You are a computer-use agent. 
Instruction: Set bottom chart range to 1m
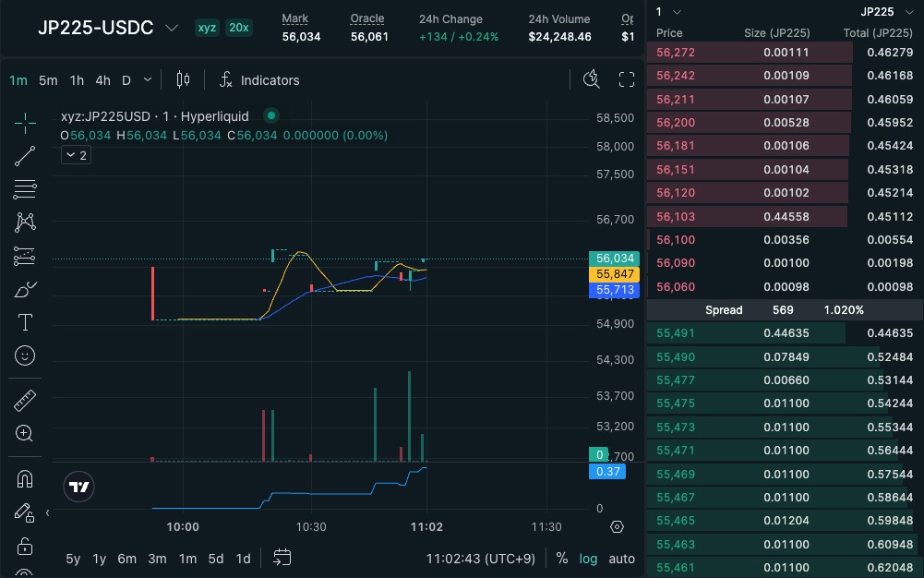point(187,559)
